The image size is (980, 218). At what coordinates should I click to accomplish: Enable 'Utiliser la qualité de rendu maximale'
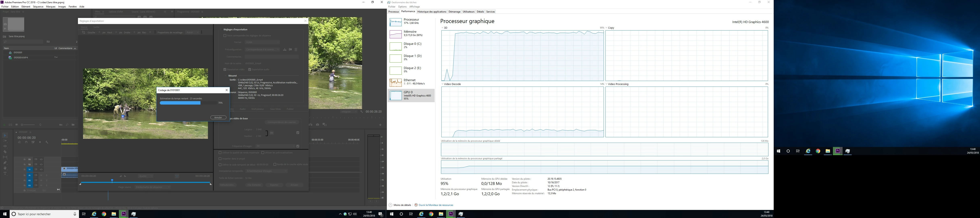(x=220, y=153)
